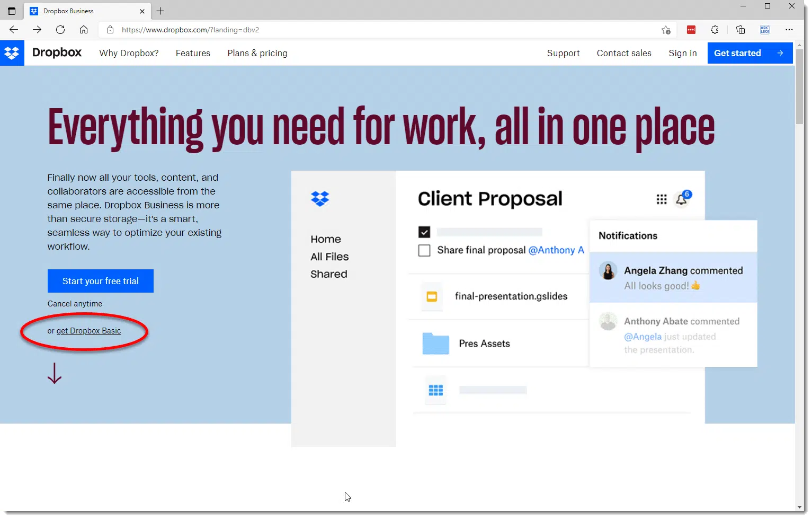Click Contact sales in header
812x519 pixels.
point(624,53)
